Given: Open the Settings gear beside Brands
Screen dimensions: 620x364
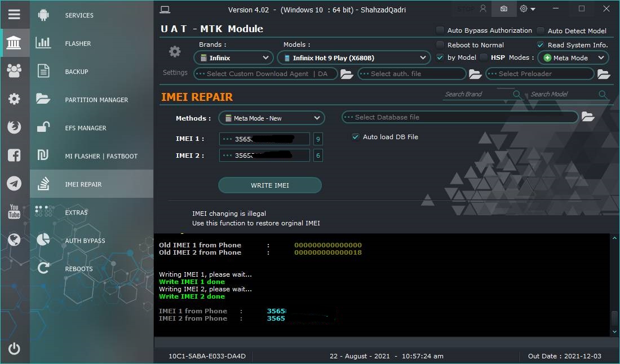Looking at the screenshot, I should tap(175, 51).
